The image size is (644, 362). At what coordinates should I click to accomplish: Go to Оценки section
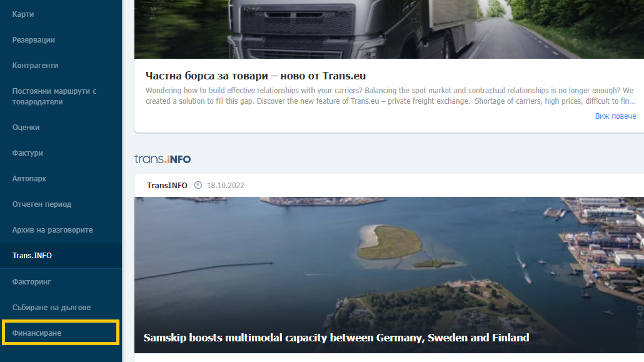(x=26, y=128)
